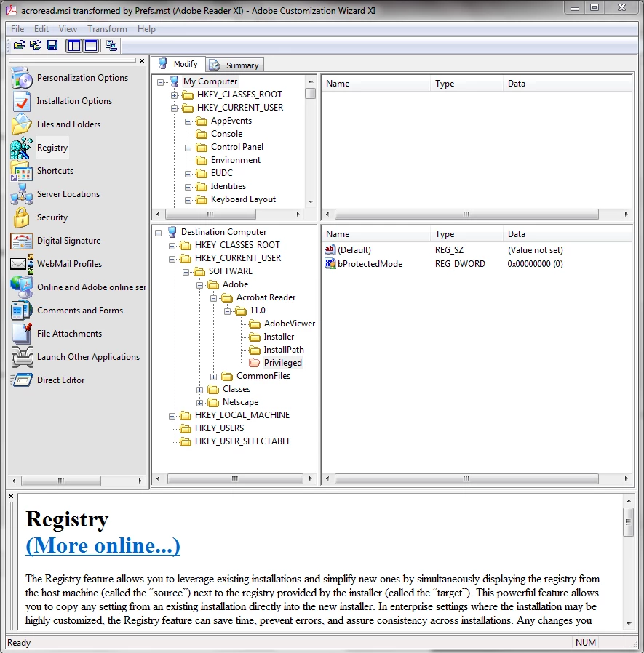The height and width of the screenshot is (653, 644).
Task: Open the WebMail Profiles envelope icon
Action: pos(22,264)
